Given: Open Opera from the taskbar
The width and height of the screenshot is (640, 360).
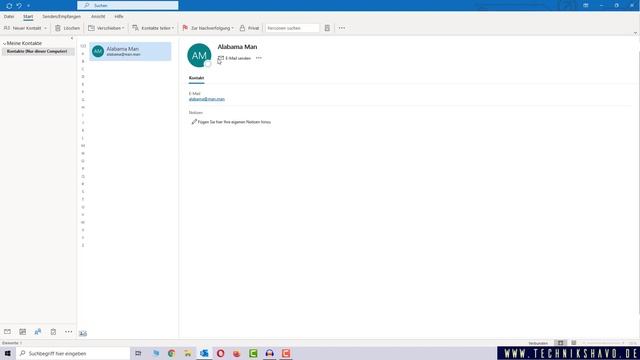Looking at the screenshot, I should tap(220, 353).
